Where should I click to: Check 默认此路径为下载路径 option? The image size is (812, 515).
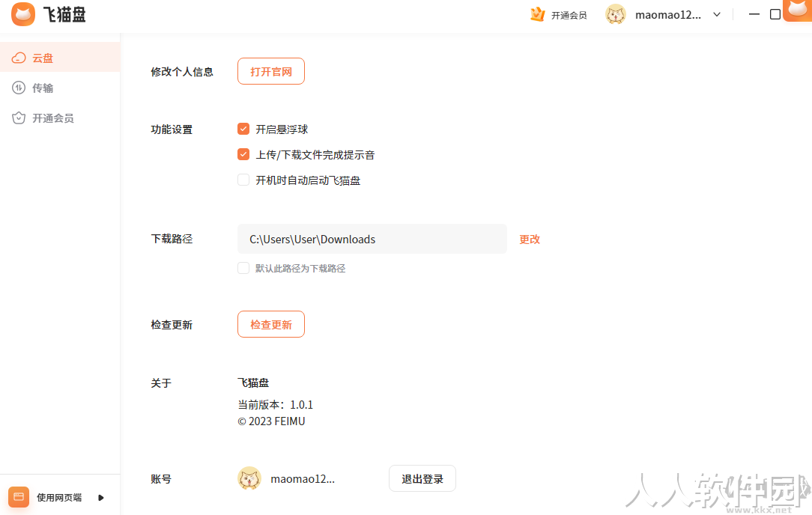[243, 268]
